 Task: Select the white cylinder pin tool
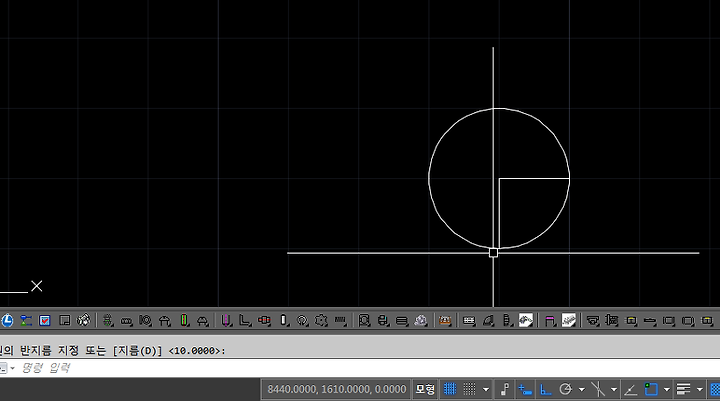click(284, 320)
